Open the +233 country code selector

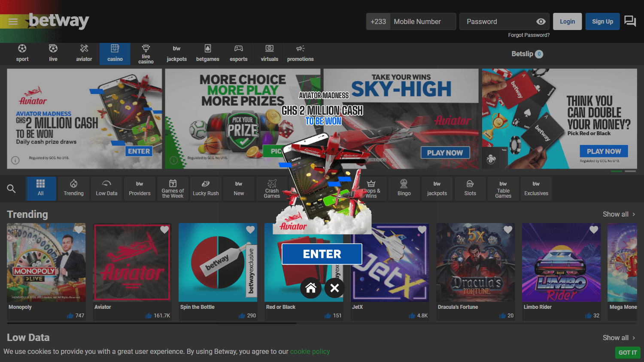[x=378, y=21]
